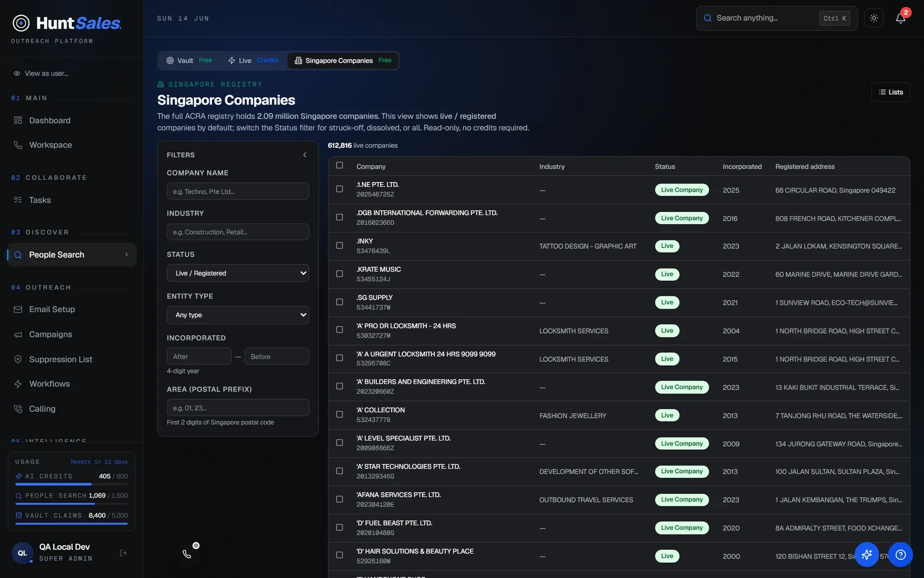The height and width of the screenshot is (578, 924).
Task: Select 'D' HAIR SOLUTIONS & BEAUTY PLACE checkbox
Action: point(339,555)
